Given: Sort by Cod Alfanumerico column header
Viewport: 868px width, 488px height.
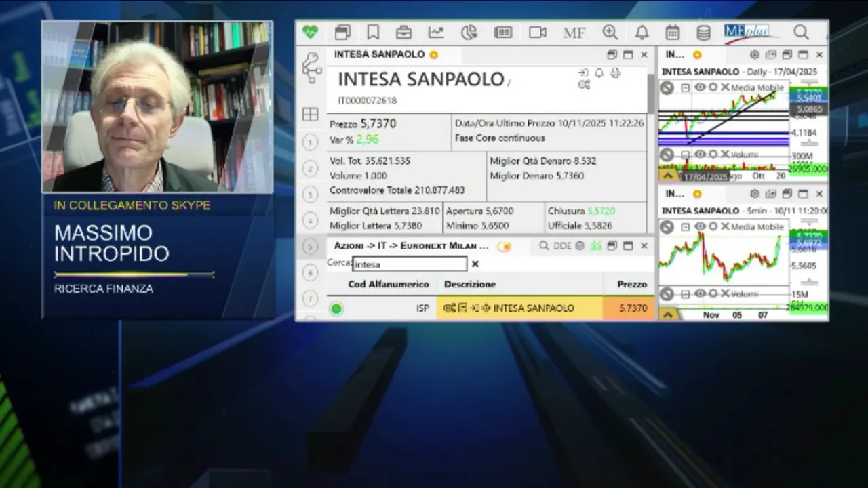Looking at the screenshot, I should [x=389, y=285].
